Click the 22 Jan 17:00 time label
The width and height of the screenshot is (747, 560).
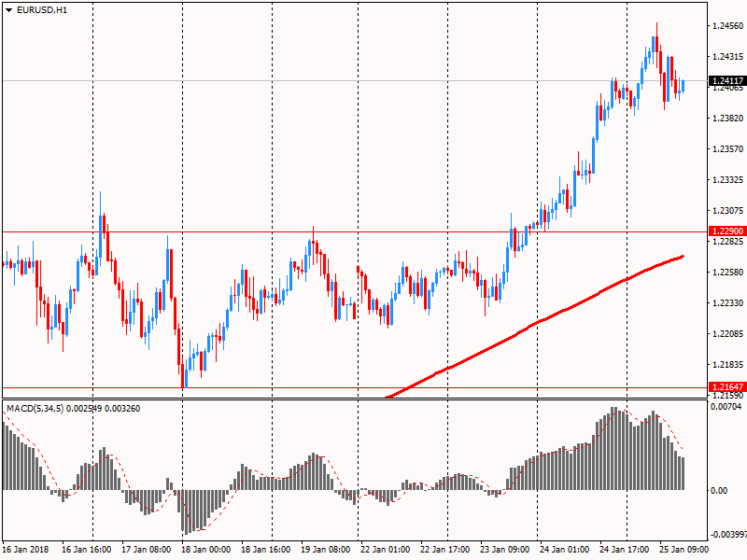445,549
